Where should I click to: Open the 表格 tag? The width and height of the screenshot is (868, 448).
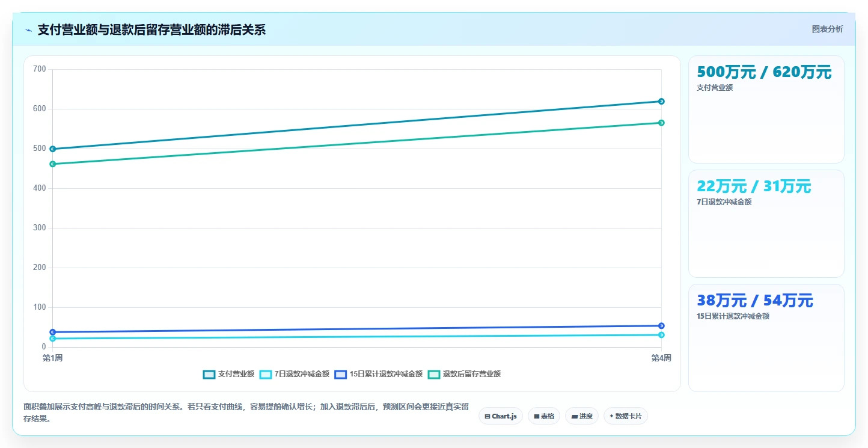[544, 416]
